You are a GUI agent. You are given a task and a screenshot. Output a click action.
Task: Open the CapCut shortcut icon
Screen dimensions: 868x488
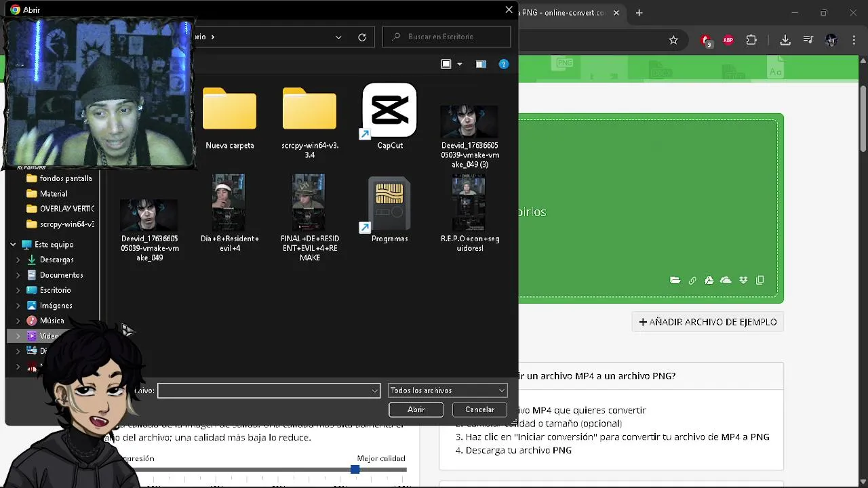[389, 111]
